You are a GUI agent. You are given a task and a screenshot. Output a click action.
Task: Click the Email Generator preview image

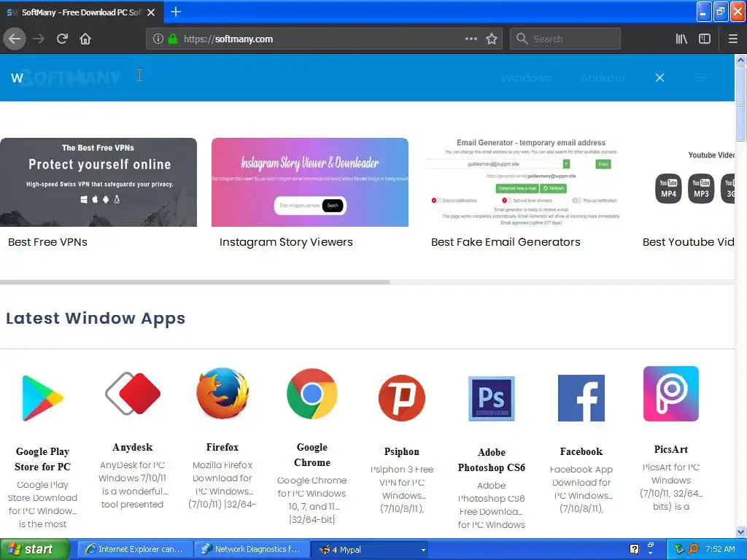[521, 182]
